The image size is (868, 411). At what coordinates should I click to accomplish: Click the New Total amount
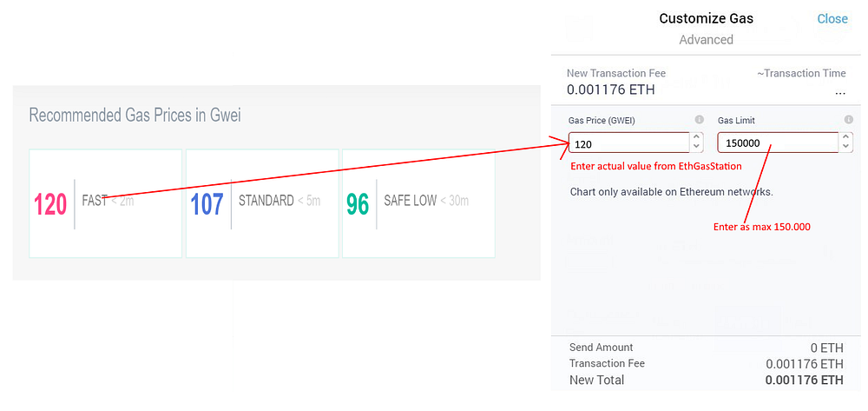click(x=805, y=381)
